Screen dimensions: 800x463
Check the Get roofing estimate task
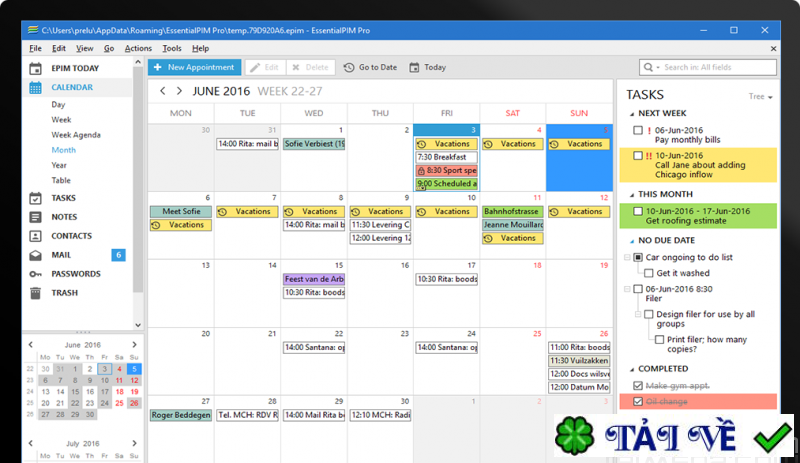638,211
